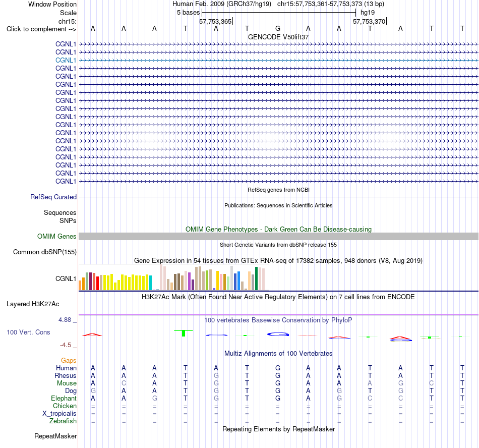Click the 'chr15:' base position label
479x448 pixels.
coord(67,21)
